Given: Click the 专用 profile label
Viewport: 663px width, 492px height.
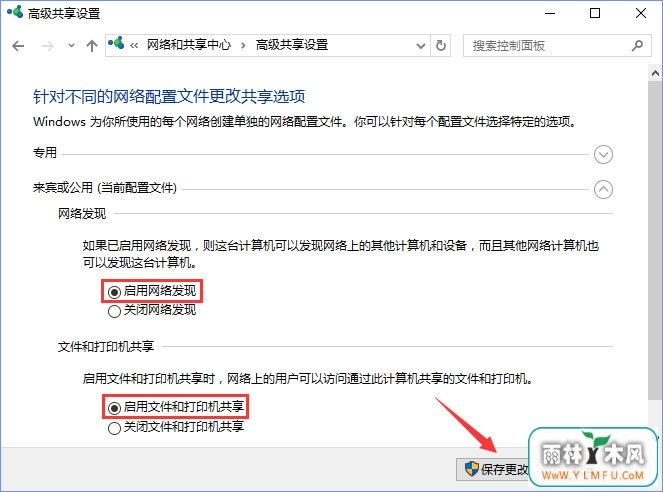Looking at the screenshot, I should click(45, 153).
